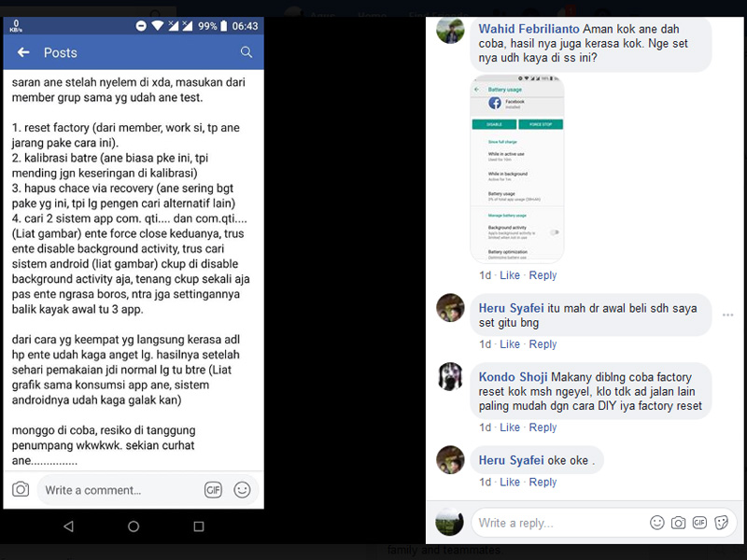Open GIF picker in comment box

213,490
